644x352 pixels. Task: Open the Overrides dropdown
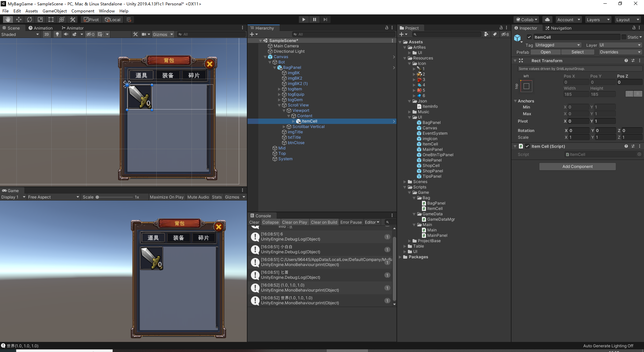coord(620,52)
